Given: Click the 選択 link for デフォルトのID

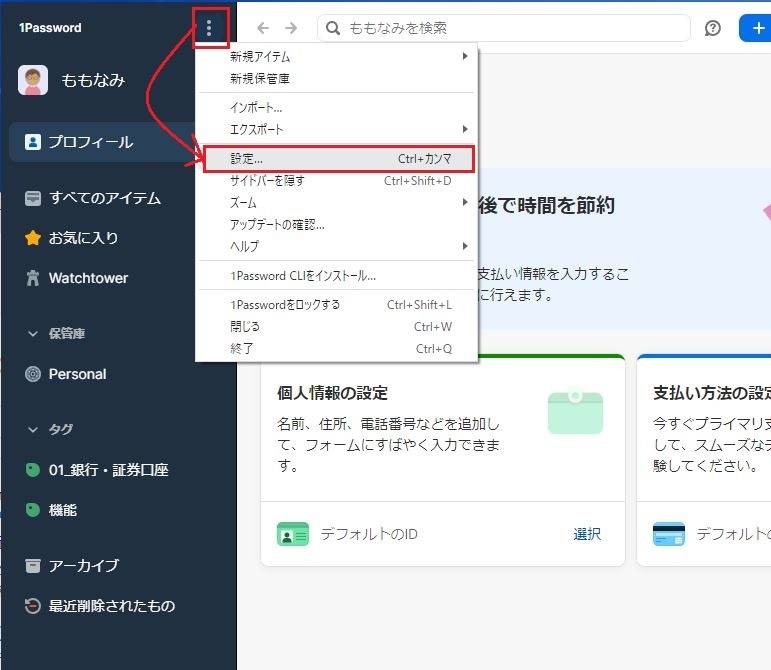Looking at the screenshot, I should (x=587, y=534).
